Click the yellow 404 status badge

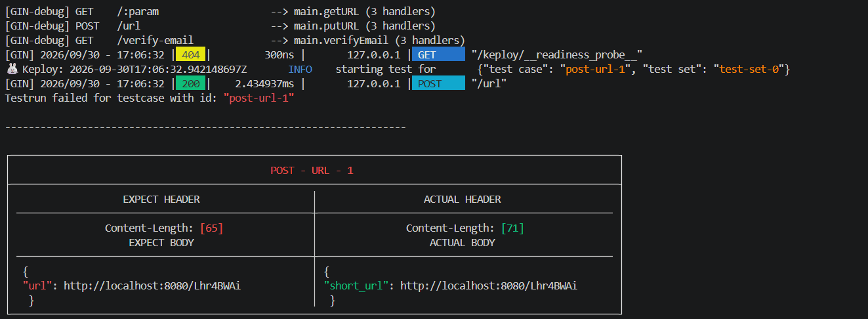(191, 54)
